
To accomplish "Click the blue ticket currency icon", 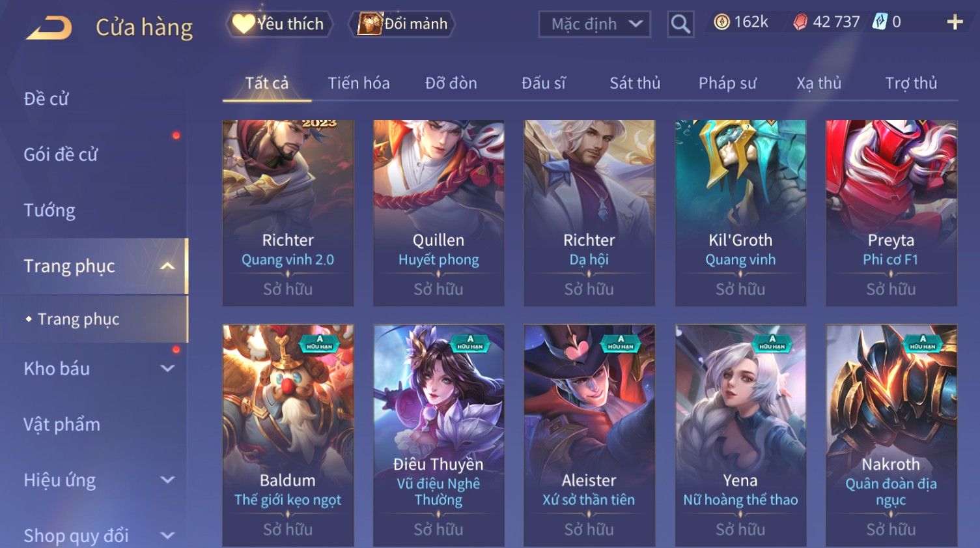I will click(x=879, y=22).
